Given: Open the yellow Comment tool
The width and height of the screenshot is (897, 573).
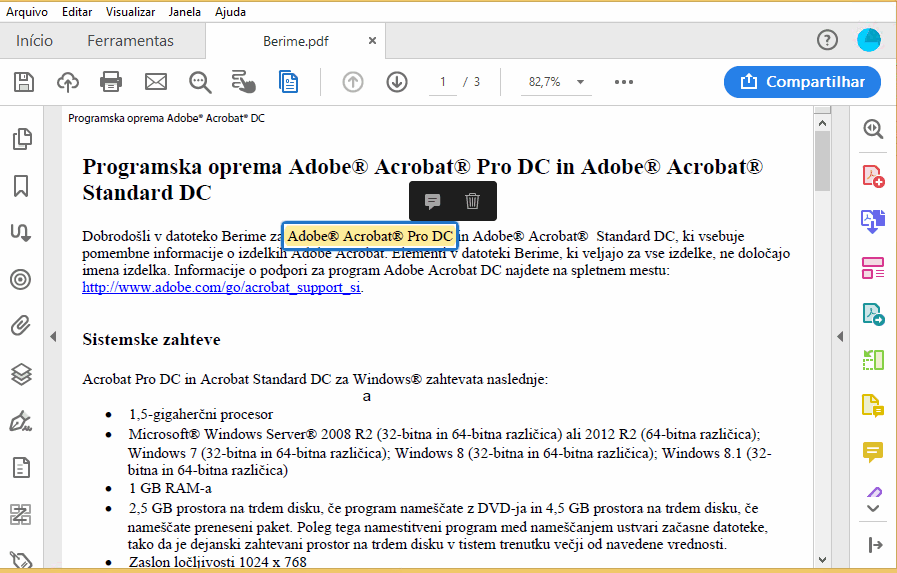Looking at the screenshot, I should (873, 452).
